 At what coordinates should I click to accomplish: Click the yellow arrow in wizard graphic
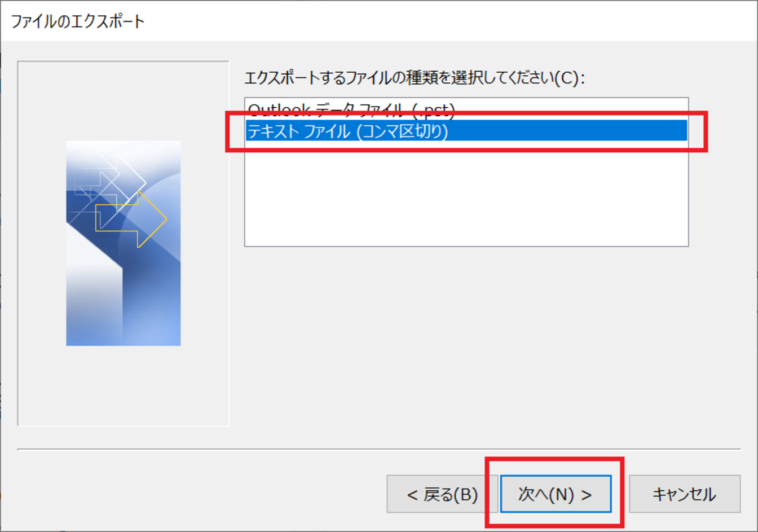[x=132, y=219]
